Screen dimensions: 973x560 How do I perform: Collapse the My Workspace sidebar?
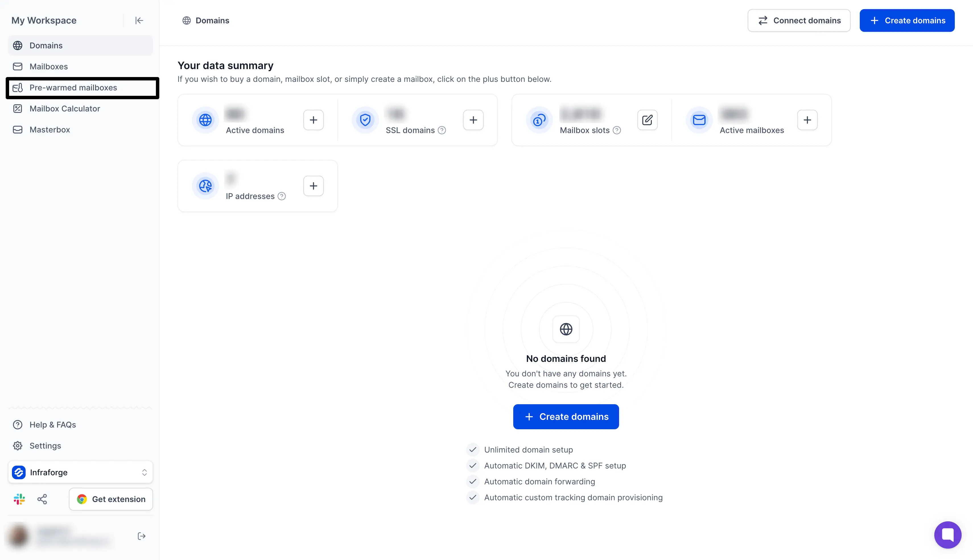[139, 20]
